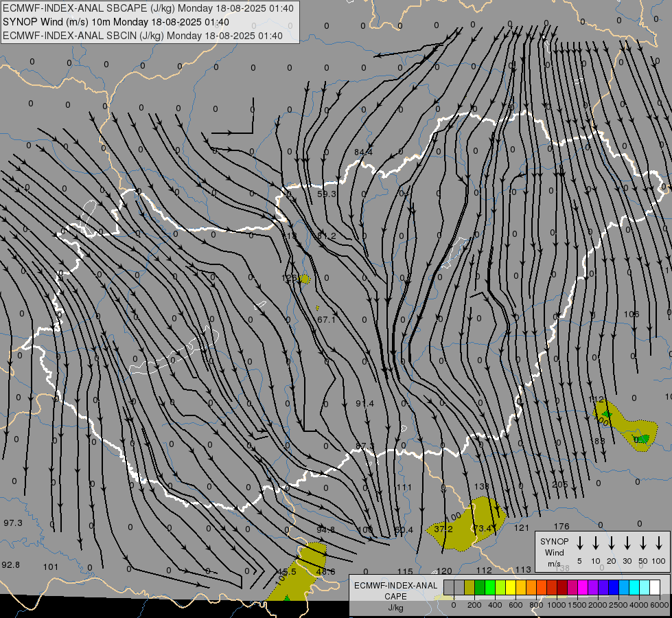Click the 200 tick label in CAPE legend

coord(474,605)
